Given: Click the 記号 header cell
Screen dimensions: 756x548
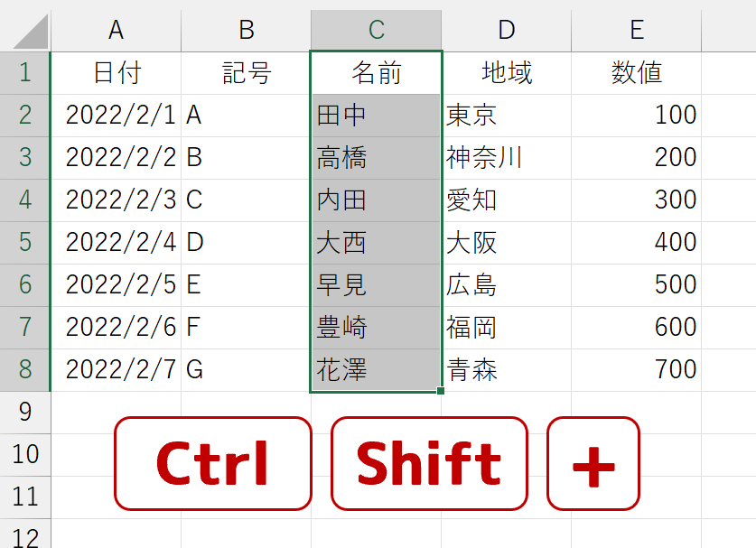Looking at the screenshot, I should tap(246, 73).
